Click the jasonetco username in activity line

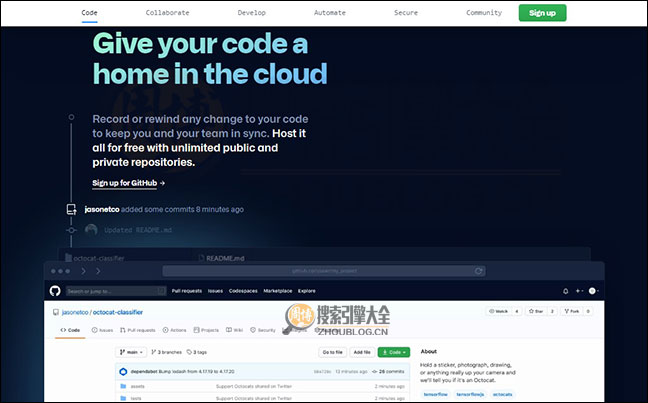(102, 210)
